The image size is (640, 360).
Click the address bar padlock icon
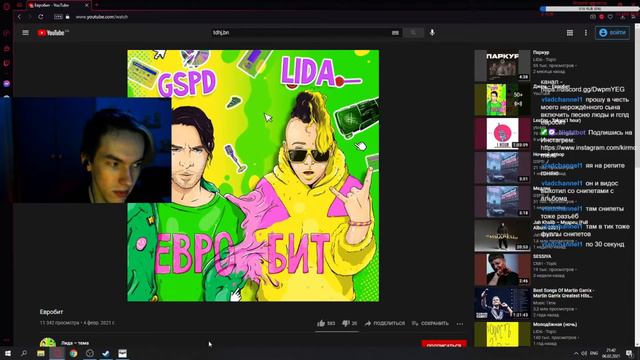pos(68,17)
